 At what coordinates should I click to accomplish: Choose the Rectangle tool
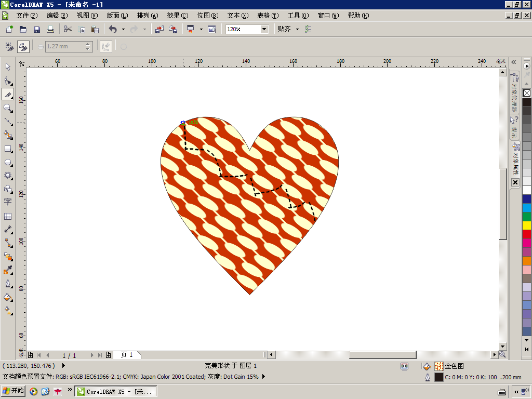[x=8, y=149]
